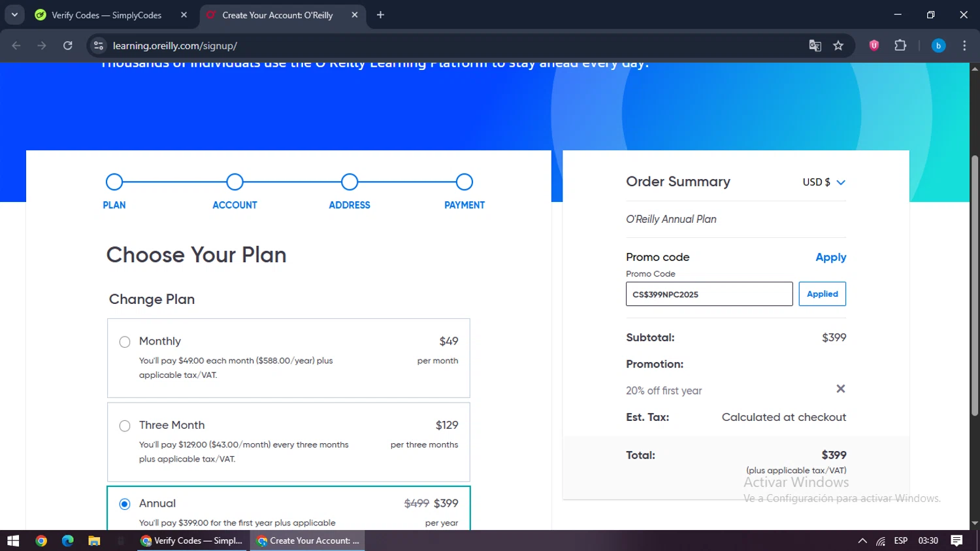Viewport: 980px width, 551px height.
Task: Reload the O'Reilly signup page
Action: (x=68, y=46)
